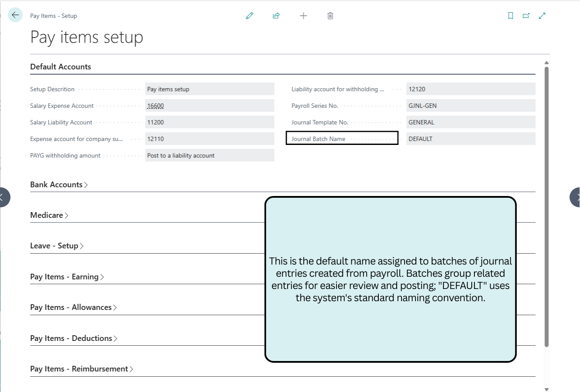Click the Salary Expense Account field 16600
The image size is (580, 392).
[209, 106]
